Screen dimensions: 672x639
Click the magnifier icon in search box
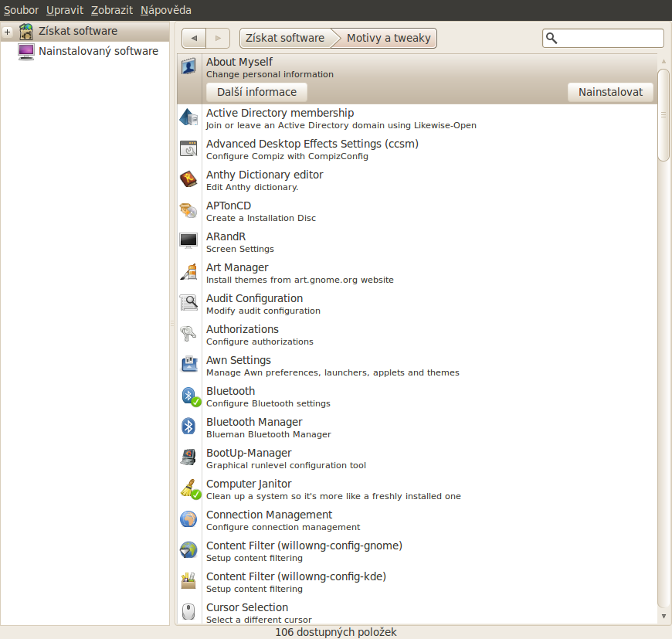point(552,38)
